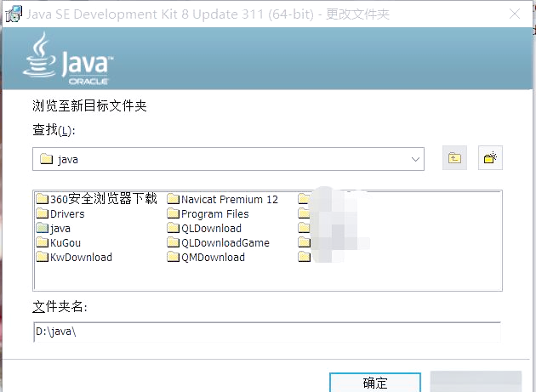Image resolution: width=536 pixels, height=392 pixels.
Task: Select the Navicat Premium 12 folder
Action: point(223,199)
